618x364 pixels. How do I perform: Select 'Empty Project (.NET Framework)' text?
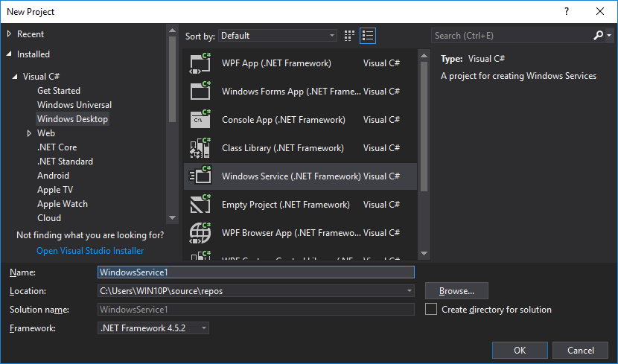tap(286, 205)
